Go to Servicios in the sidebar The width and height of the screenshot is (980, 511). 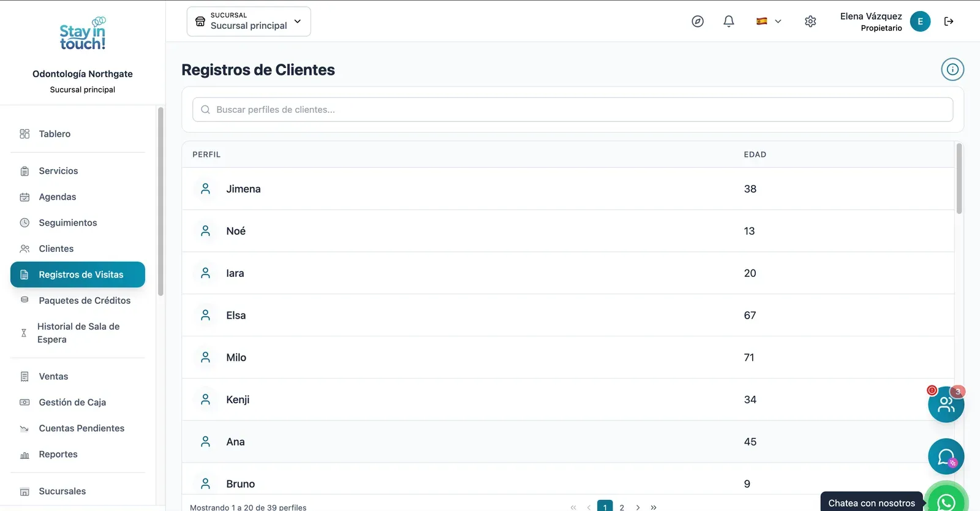78,171
